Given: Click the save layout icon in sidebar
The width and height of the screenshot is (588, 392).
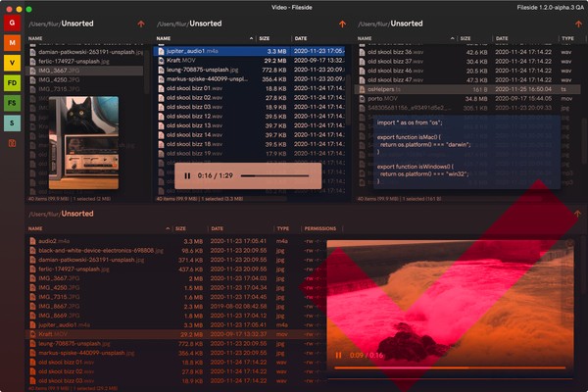Looking at the screenshot, I should click(12, 143).
